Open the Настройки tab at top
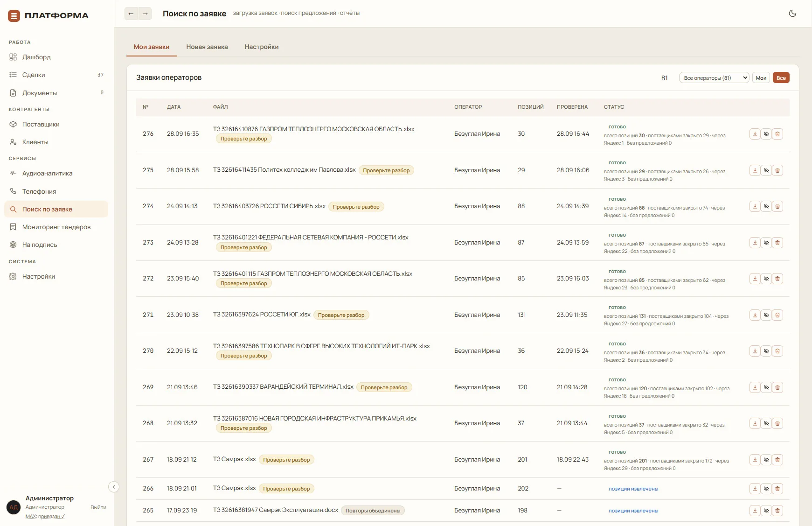 click(262, 47)
